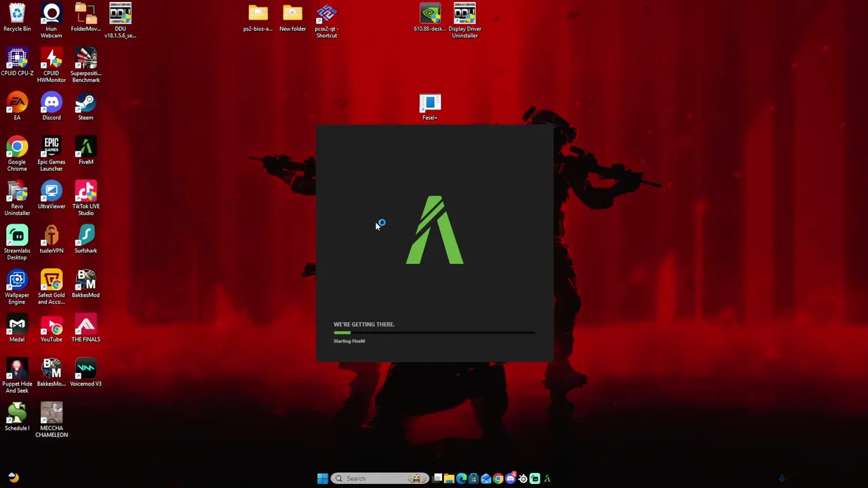Select the Display Driver Uninstaller icon
Image resolution: width=868 pixels, height=488 pixels.
tap(465, 20)
